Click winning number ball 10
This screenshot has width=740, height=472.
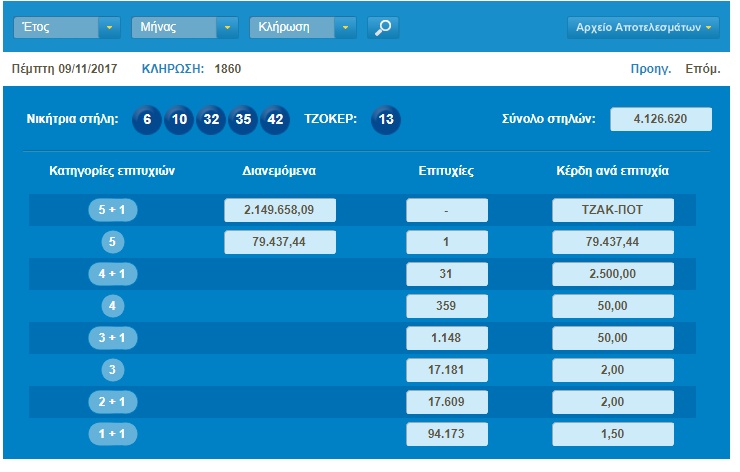[x=179, y=119]
